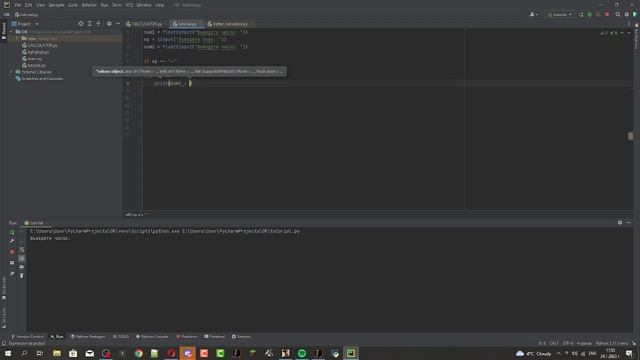Open Windows Start menu
The width and height of the screenshot is (640, 360).
(8, 353)
